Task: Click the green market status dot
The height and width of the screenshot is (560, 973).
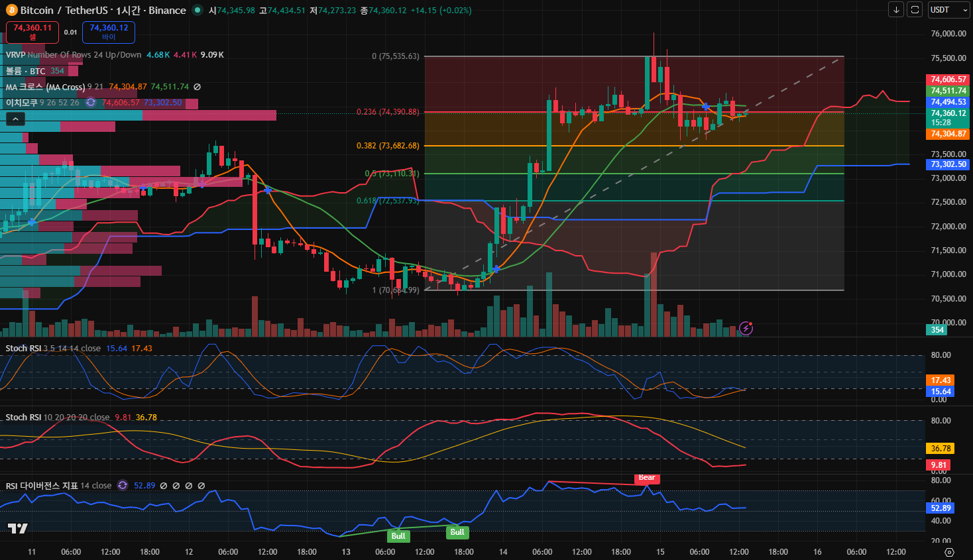Action: coord(198,11)
